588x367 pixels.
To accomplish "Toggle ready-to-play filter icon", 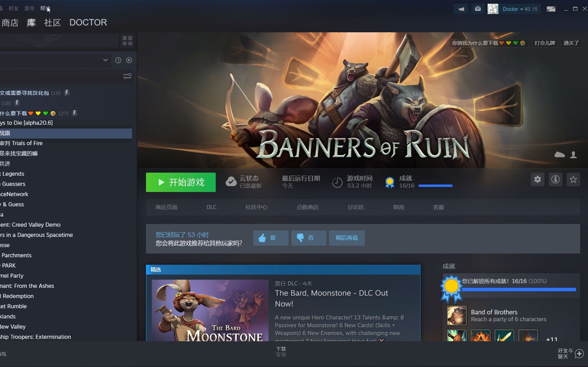I will [x=129, y=60].
